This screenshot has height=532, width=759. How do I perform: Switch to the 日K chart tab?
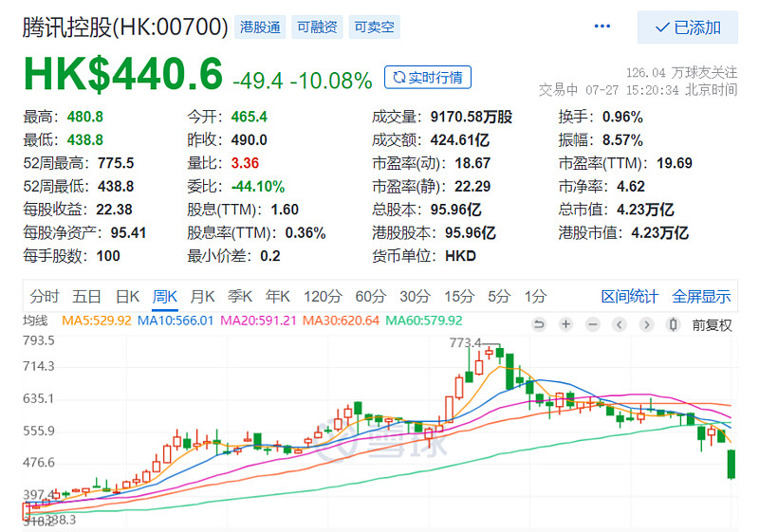coord(128,296)
